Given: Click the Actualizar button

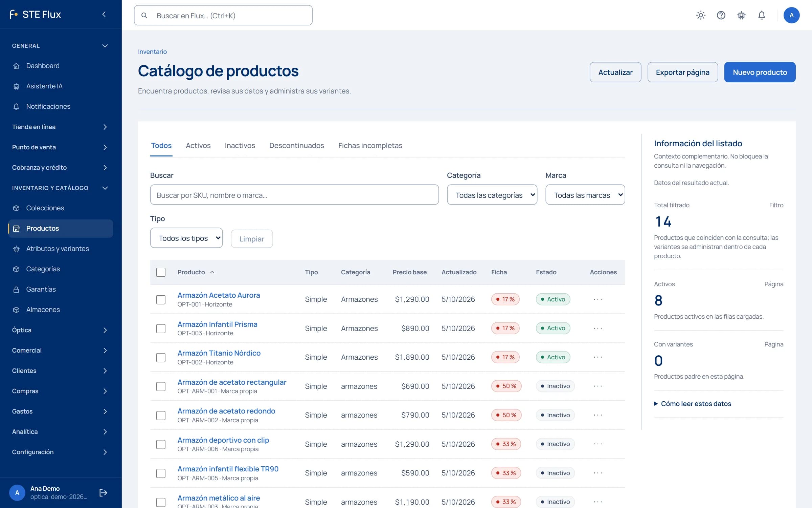Looking at the screenshot, I should pos(615,72).
